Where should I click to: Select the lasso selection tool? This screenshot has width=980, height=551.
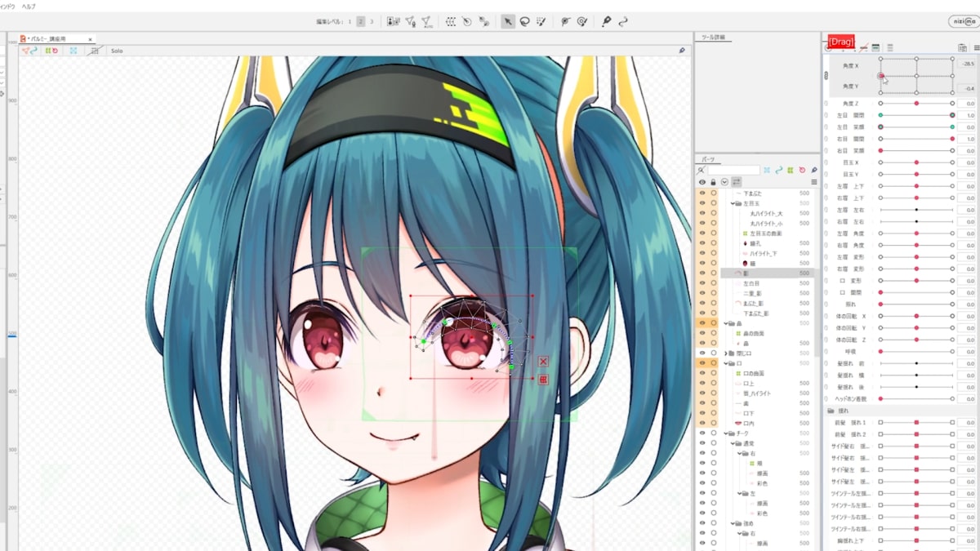pos(524,22)
